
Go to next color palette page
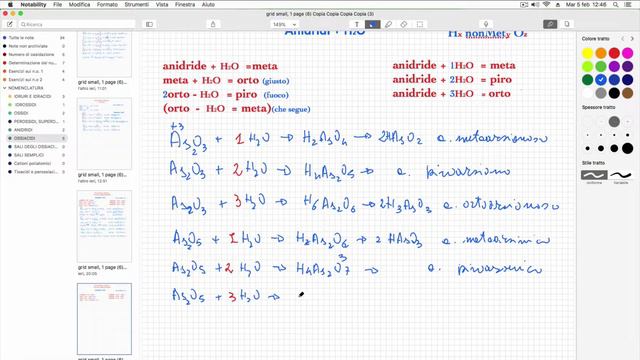[632, 39]
